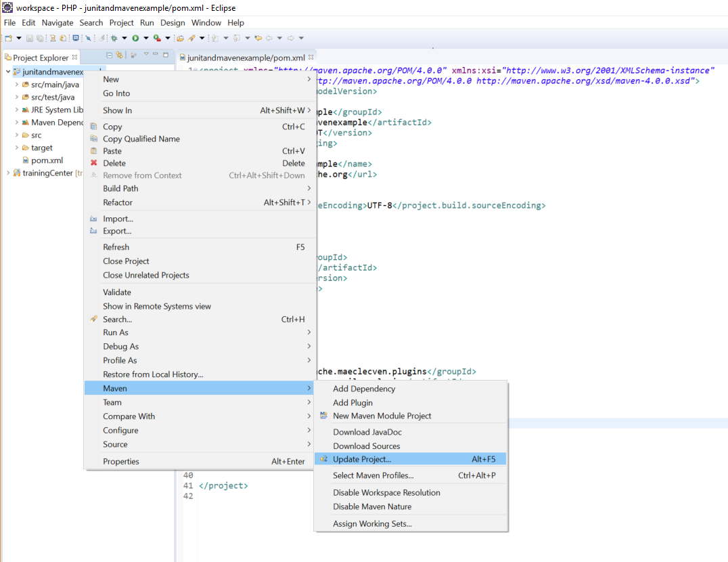728x562 pixels.
Task: Open the Debug dropdown arrow
Action: [x=124, y=38]
